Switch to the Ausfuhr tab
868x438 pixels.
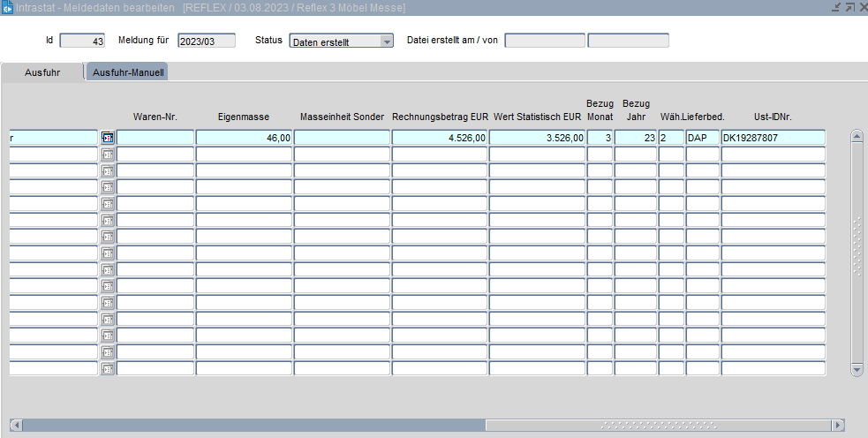42,72
